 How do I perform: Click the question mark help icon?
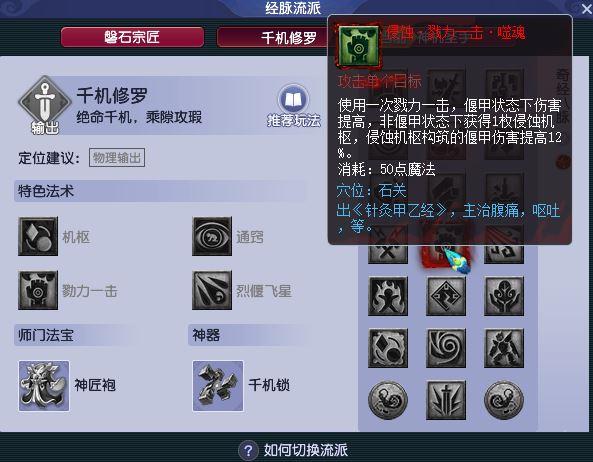point(248,450)
